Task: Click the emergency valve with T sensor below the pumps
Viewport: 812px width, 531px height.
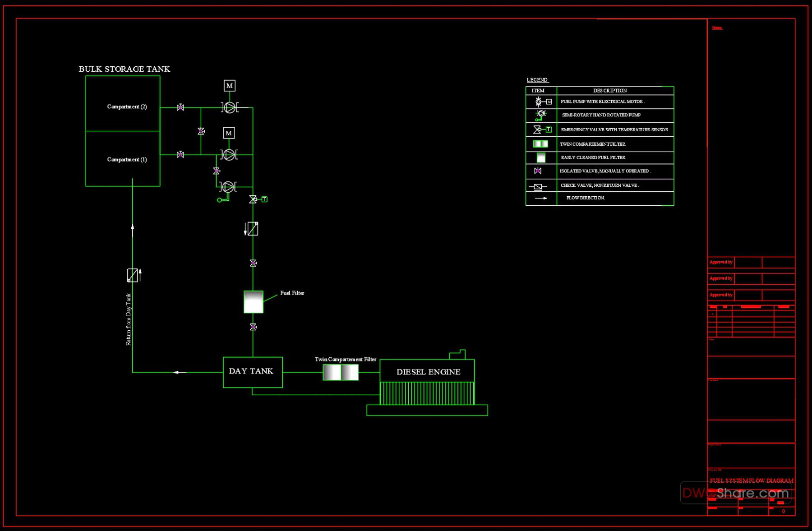Action: [253, 199]
